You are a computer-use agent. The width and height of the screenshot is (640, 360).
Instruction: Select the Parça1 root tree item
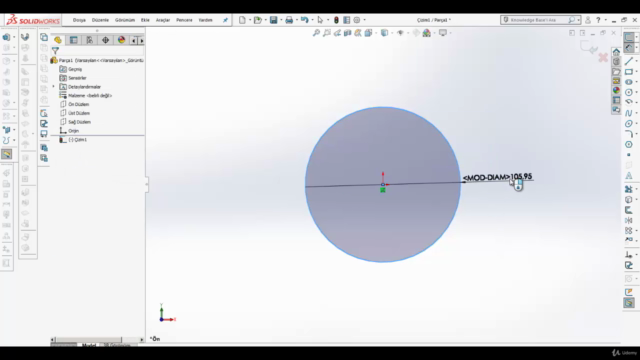97,60
